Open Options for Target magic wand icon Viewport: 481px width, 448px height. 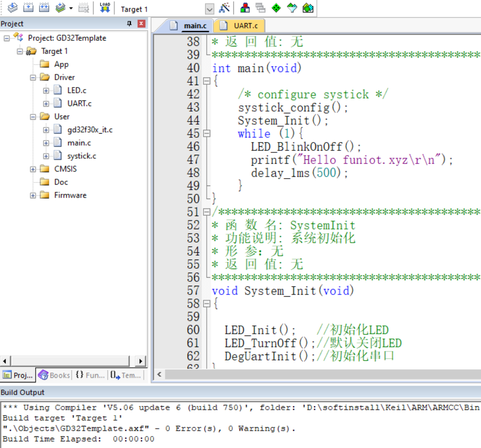coord(225,8)
